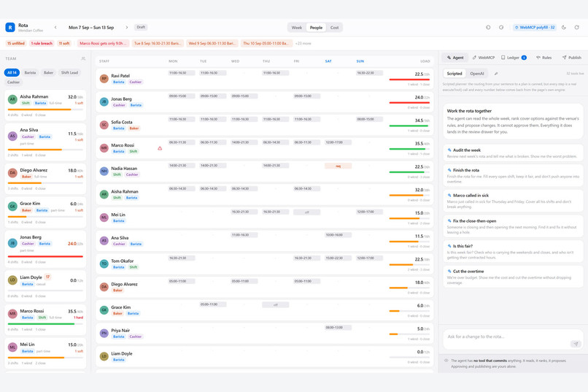Run the Cut the overtime preset
The height and width of the screenshot is (392, 588).
click(513, 277)
